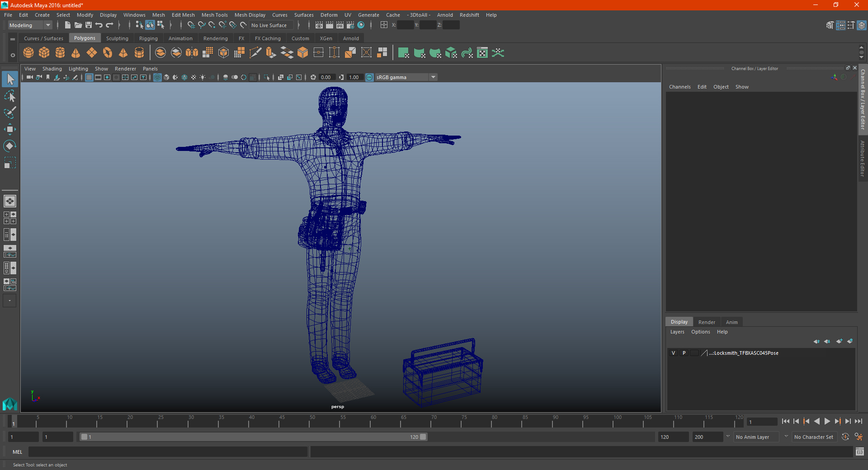Open the script editor icon
Screen dimensions: 868x470
pos(859,451)
